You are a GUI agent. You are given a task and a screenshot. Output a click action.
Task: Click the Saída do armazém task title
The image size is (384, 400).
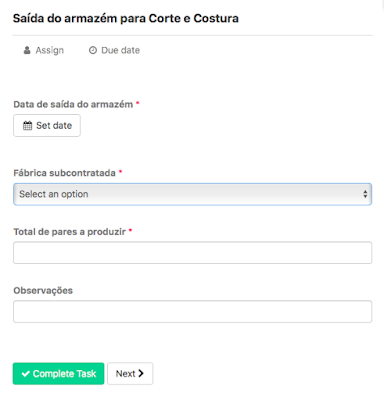click(x=126, y=18)
